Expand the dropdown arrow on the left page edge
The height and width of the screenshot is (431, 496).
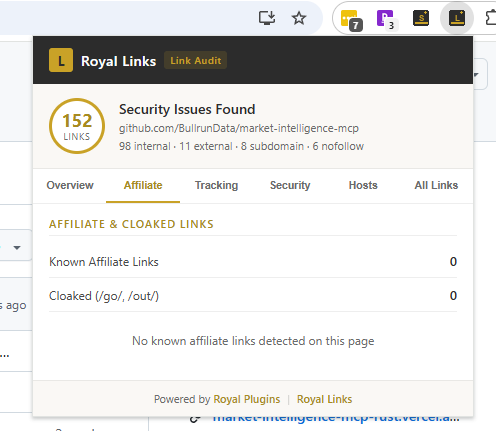click(x=17, y=247)
